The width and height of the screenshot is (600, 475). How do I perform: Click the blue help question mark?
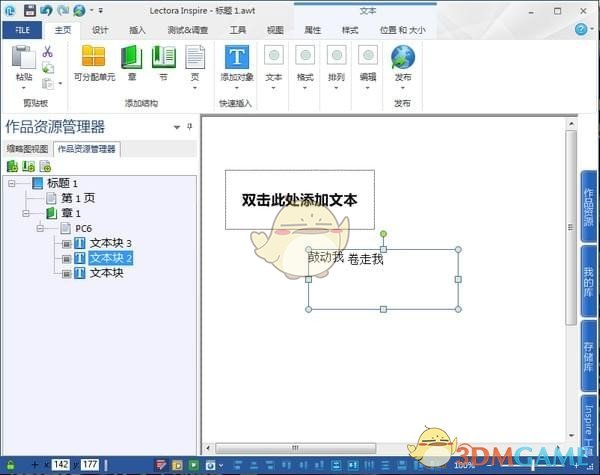[581, 29]
